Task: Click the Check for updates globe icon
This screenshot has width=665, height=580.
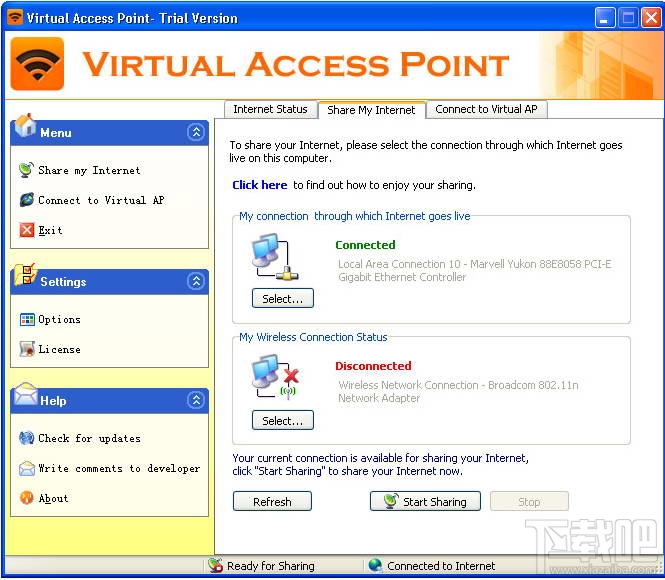Action: [x=26, y=438]
